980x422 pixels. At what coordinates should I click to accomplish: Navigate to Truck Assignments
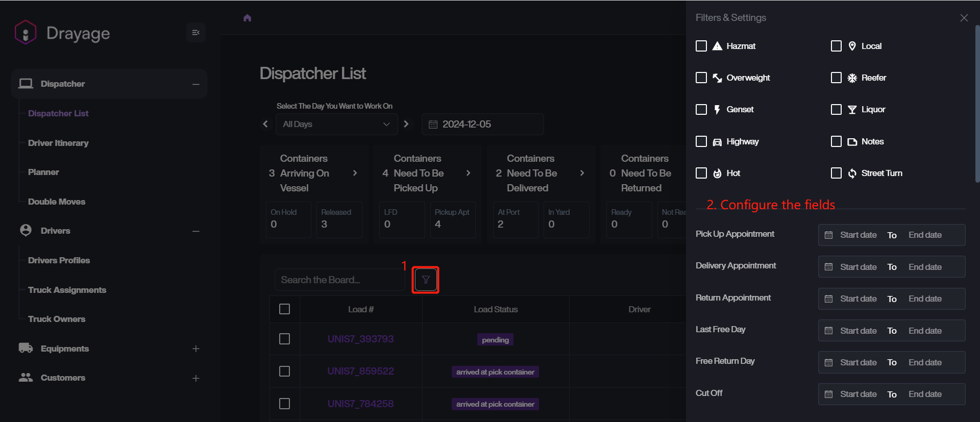(67, 290)
